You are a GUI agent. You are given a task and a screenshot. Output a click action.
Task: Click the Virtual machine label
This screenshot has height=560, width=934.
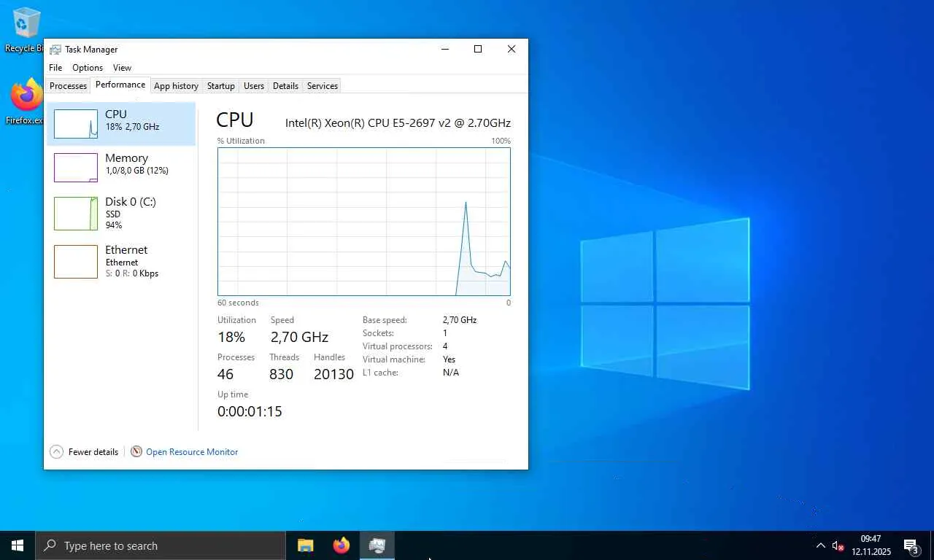click(394, 359)
